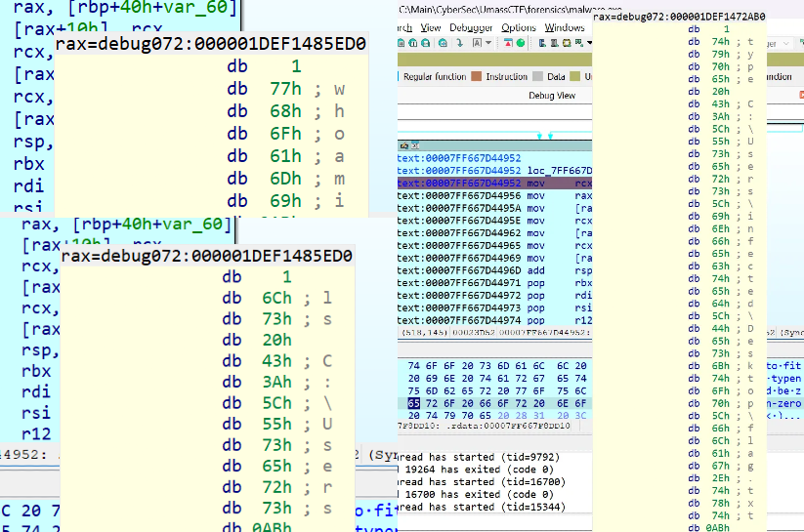Select the Debug View tab title
The height and width of the screenshot is (532, 804).
pyautogui.click(x=552, y=96)
